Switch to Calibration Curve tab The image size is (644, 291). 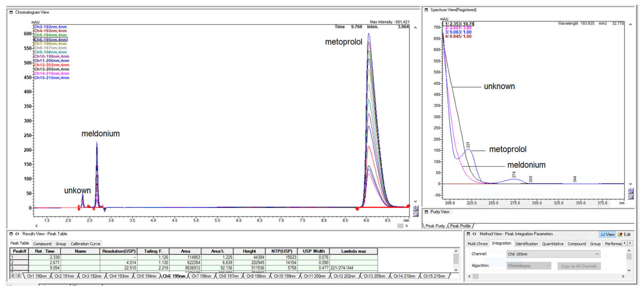click(85, 244)
